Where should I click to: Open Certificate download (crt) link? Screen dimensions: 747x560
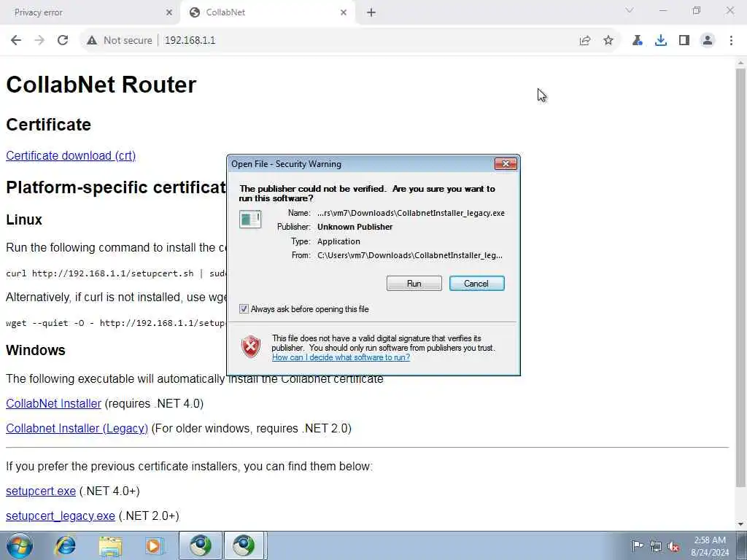pos(71,156)
